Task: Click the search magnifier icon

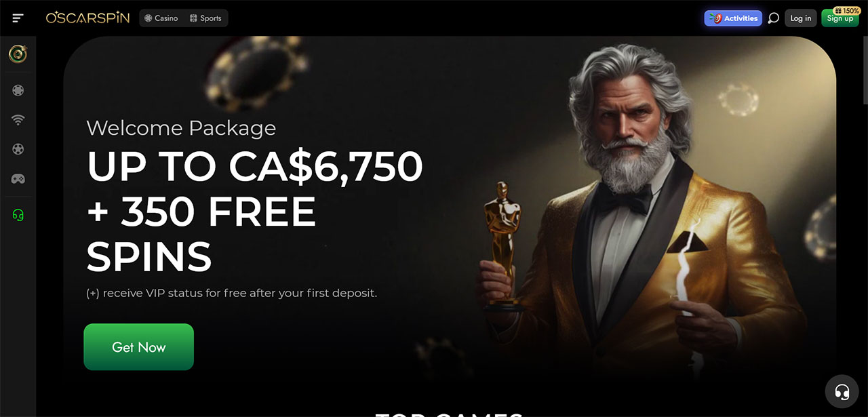Action: [773, 18]
